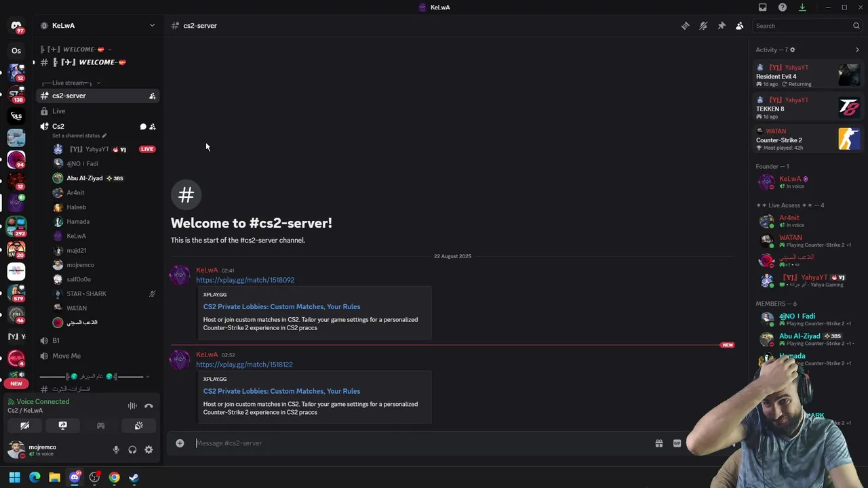
Task: Turn on camera in voice panel
Action: 24,426
